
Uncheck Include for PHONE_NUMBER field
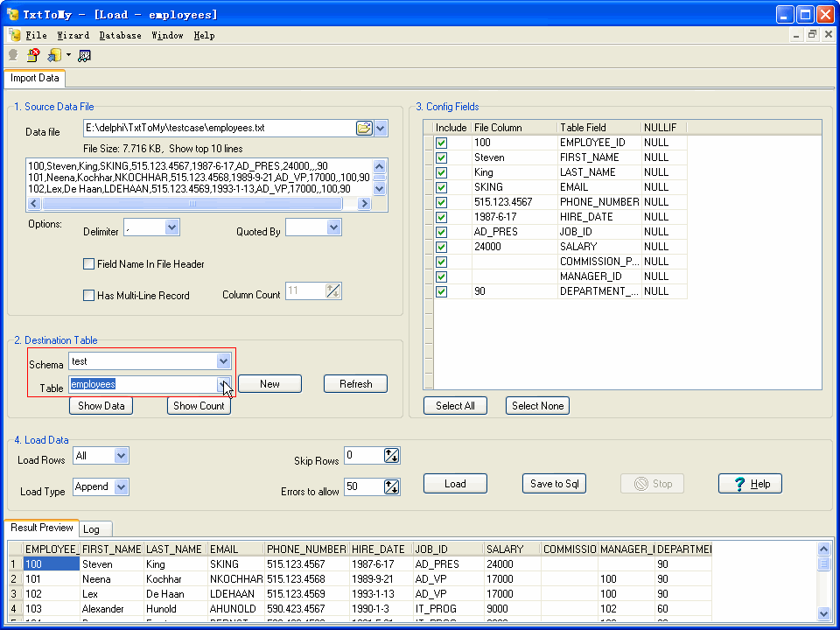click(441, 202)
